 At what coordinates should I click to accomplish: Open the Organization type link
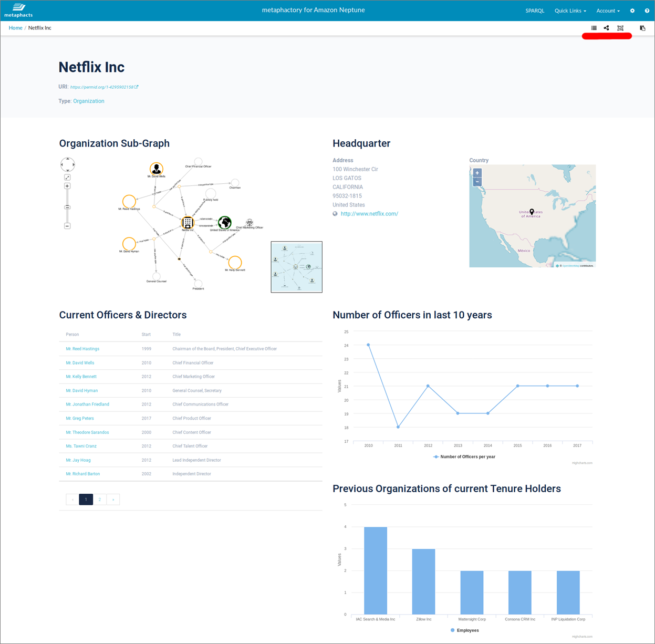(89, 101)
